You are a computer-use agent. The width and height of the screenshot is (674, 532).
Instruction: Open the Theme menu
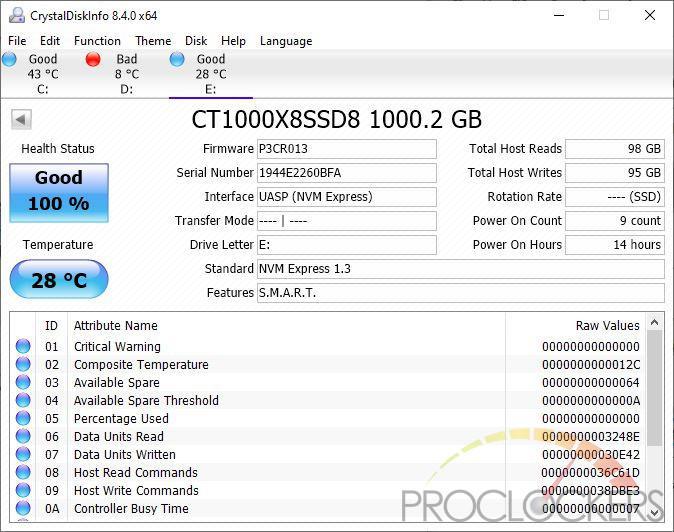[153, 41]
